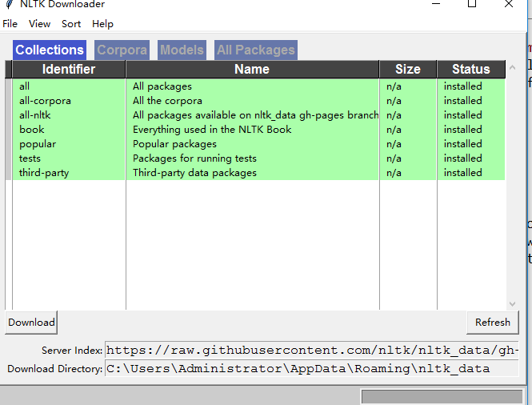Screen dimensions: 532x405
Task: Select the 'all-nltk' identifier
Action: click(35, 115)
